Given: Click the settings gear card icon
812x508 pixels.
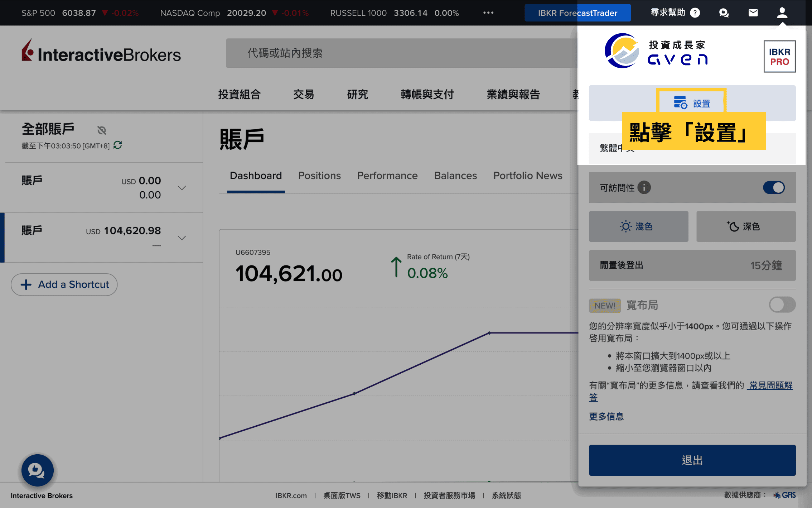Looking at the screenshot, I should tap(680, 103).
